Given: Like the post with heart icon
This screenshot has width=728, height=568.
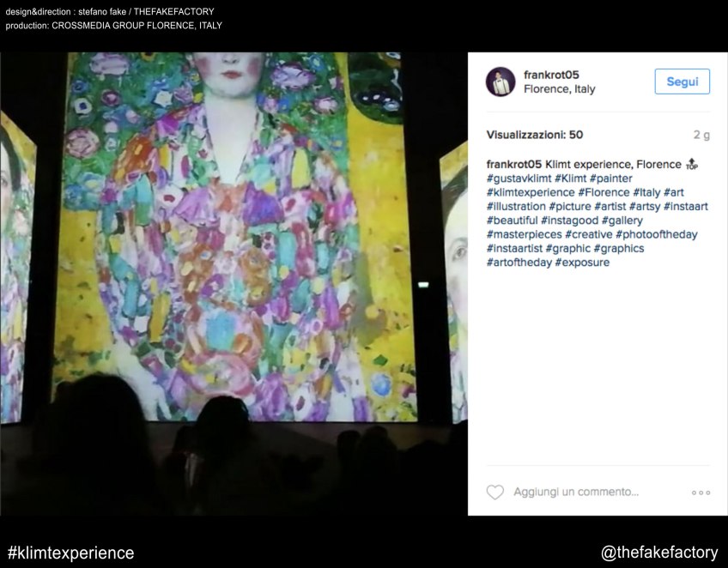Looking at the screenshot, I should coord(495,492).
